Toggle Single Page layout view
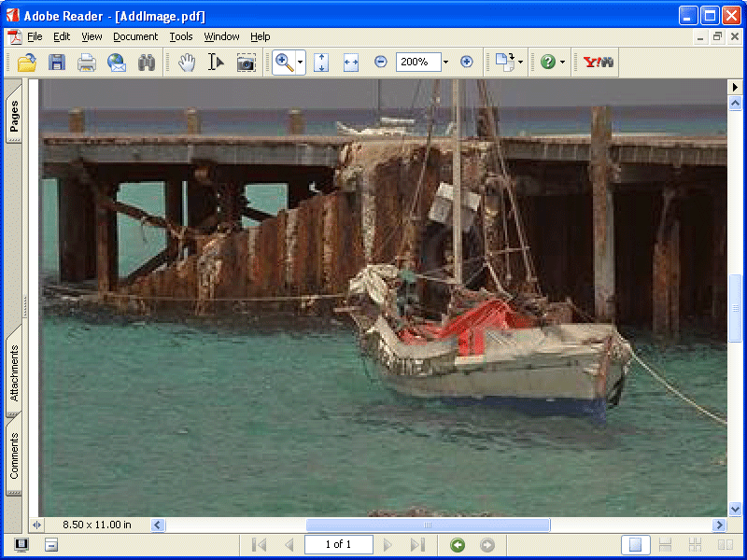The height and width of the screenshot is (560, 747). [x=636, y=545]
